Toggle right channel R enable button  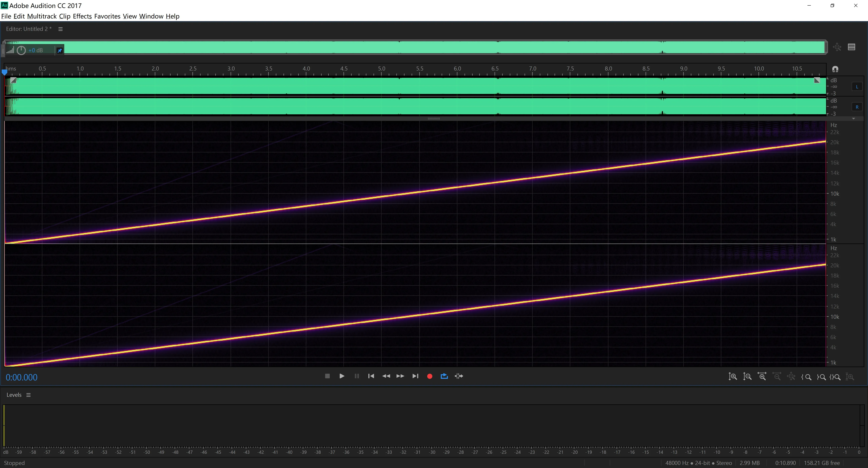(x=857, y=107)
